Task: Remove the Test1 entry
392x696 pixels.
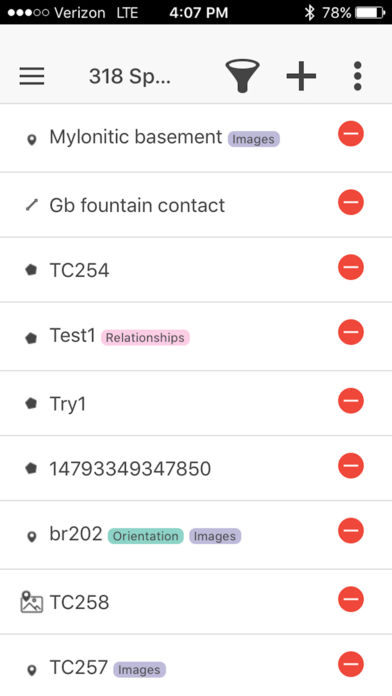Action: [351, 332]
